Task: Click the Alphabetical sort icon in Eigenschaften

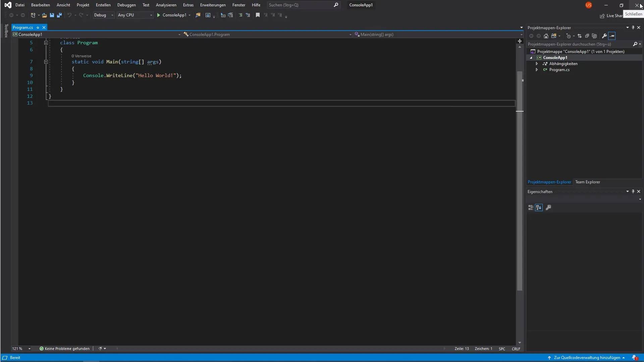Action: tap(539, 207)
